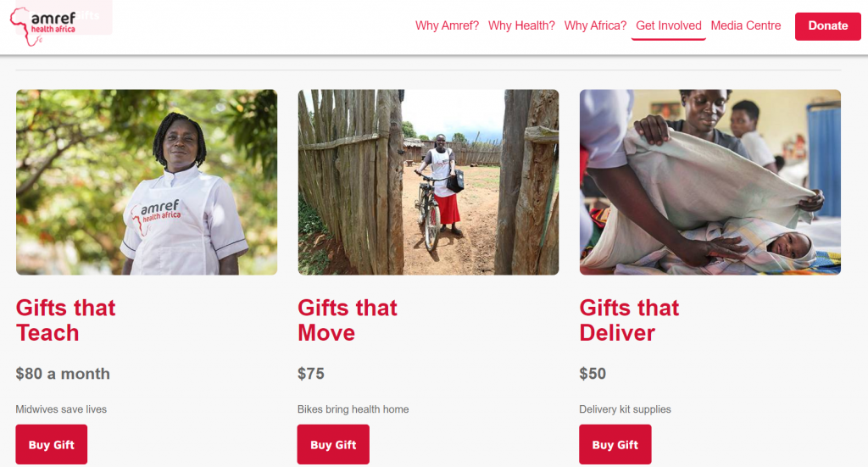Buy the $50 delivery kit gift
868x467 pixels.
615,444
